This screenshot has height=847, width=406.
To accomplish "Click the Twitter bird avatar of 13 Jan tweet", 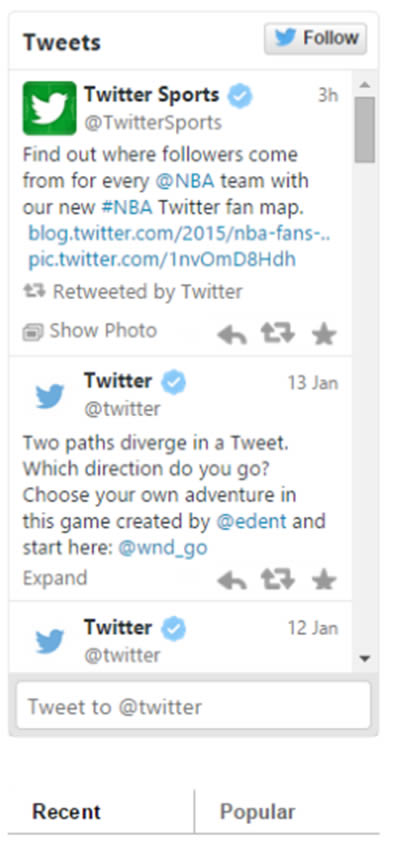I will click(x=50, y=395).
